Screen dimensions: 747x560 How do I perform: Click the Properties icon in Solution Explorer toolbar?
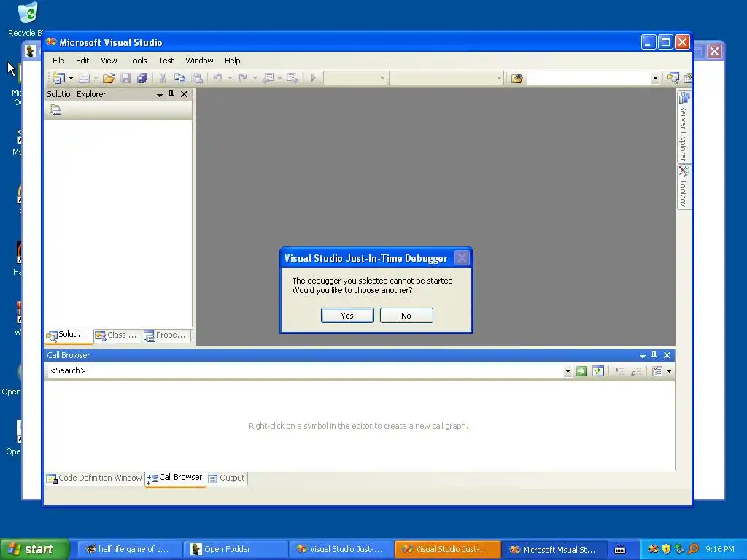(55, 110)
